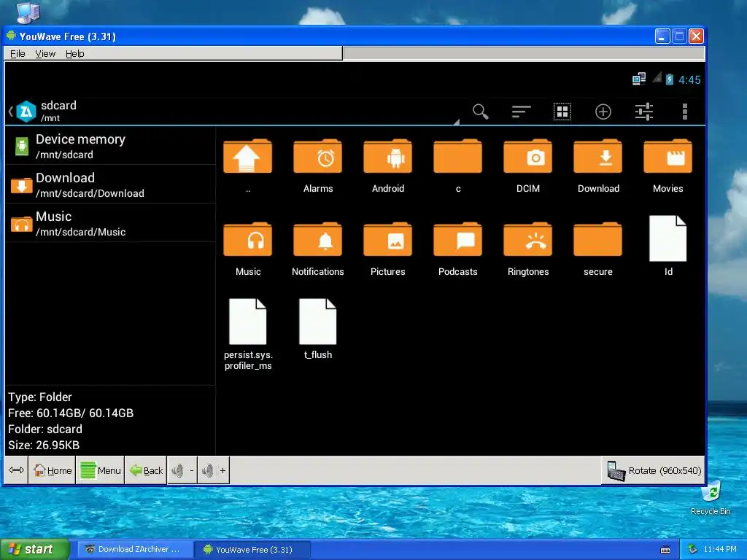Open the Ringtones folder
Image resolution: width=747 pixels, height=560 pixels.
(528, 249)
